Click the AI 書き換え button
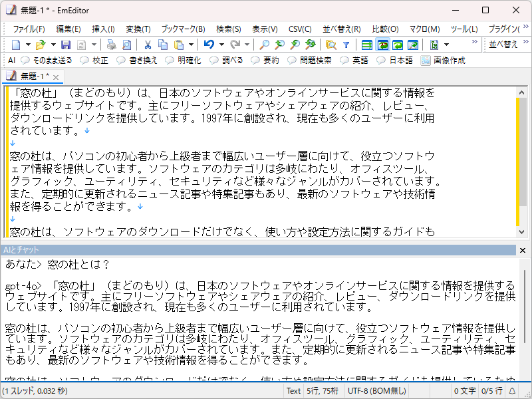 point(137,61)
